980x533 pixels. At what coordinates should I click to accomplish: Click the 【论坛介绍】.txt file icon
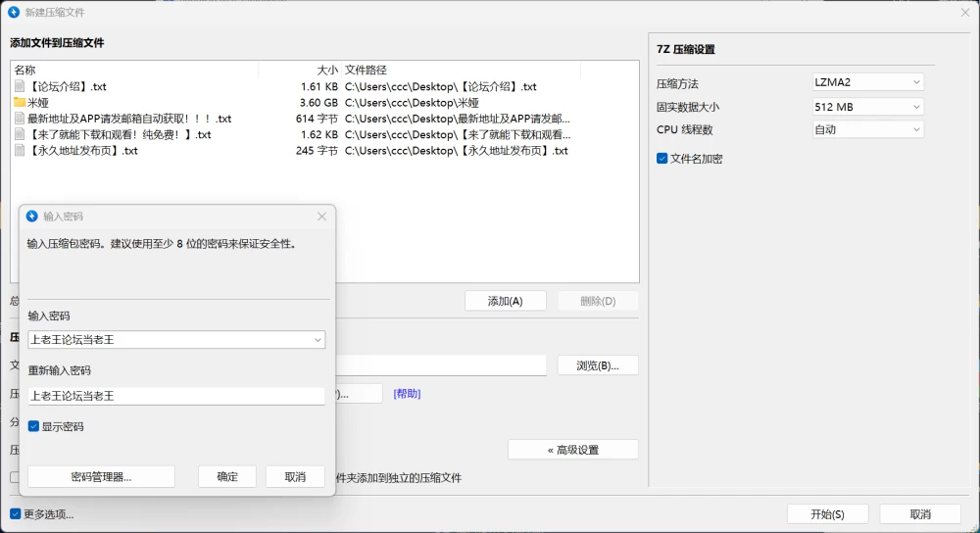point(20,86)
